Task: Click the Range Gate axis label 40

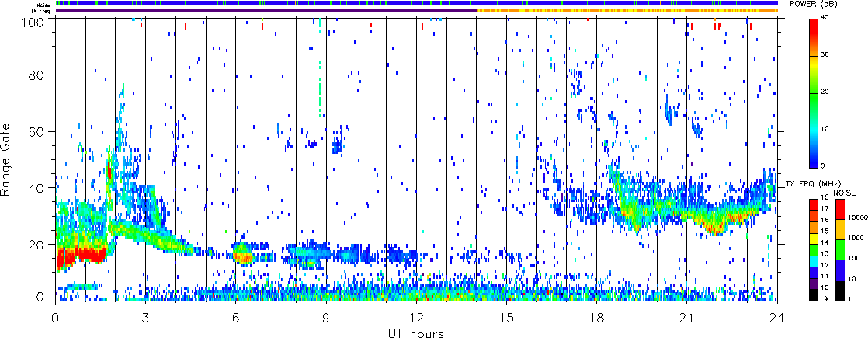Action: point(36,188)
